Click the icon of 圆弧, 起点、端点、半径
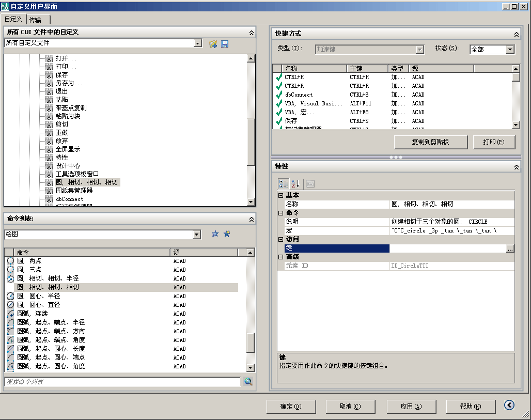The height and width of the screenshot is (420, 531). 10,322
